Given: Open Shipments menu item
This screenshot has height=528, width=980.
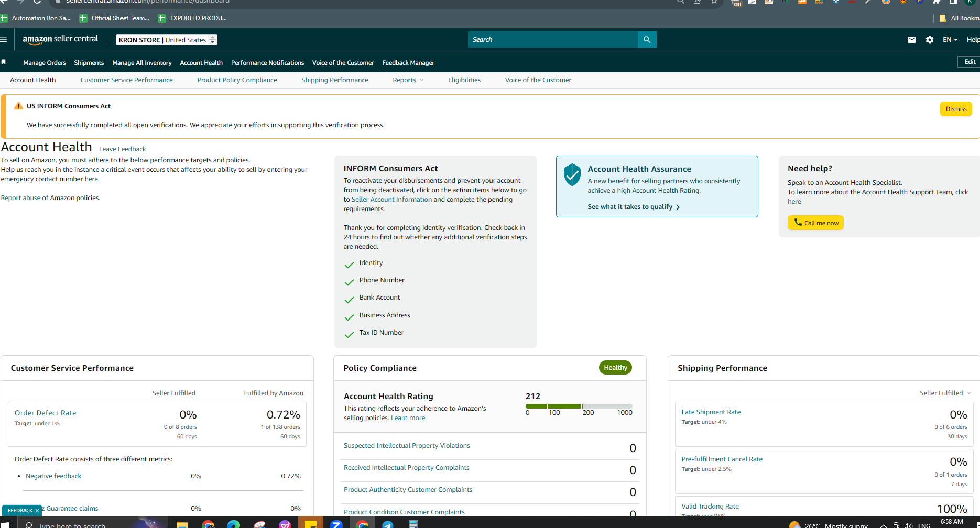Looking at the screenshot, I should (x=89, y=63).
